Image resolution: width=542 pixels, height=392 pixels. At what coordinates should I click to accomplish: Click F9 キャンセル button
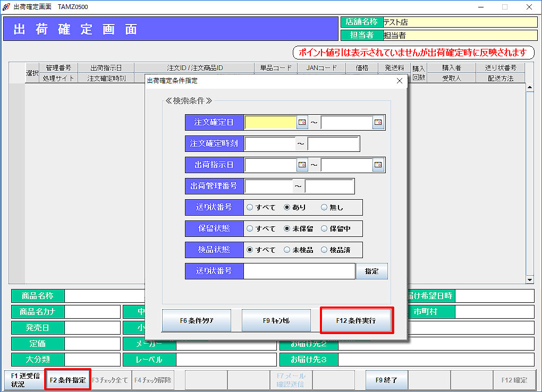pos(276,321)
